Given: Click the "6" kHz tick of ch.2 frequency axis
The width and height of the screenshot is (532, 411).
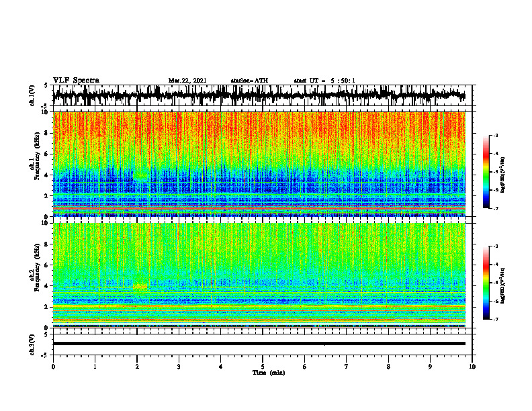Looking at the screenshot, I should coord(48,265).
